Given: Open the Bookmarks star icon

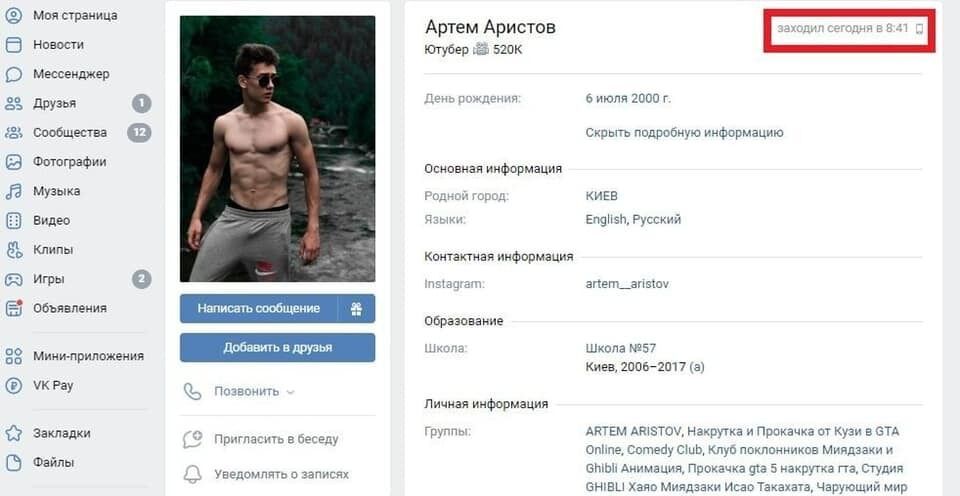Looking at the screenshot, I should pos(13,433).
